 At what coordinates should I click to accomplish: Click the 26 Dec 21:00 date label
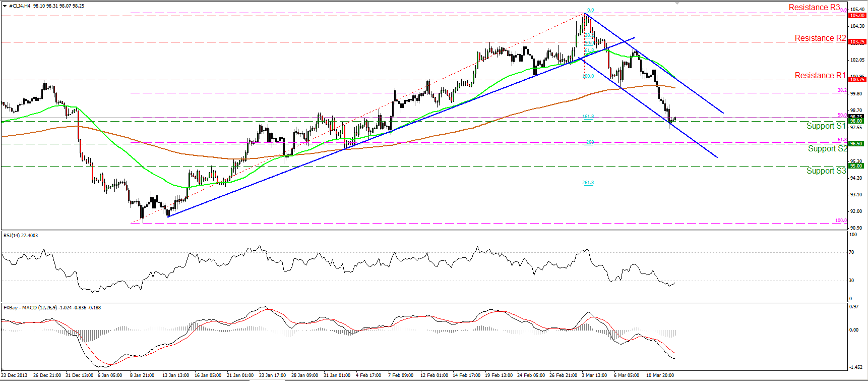[x=47, y=375]
